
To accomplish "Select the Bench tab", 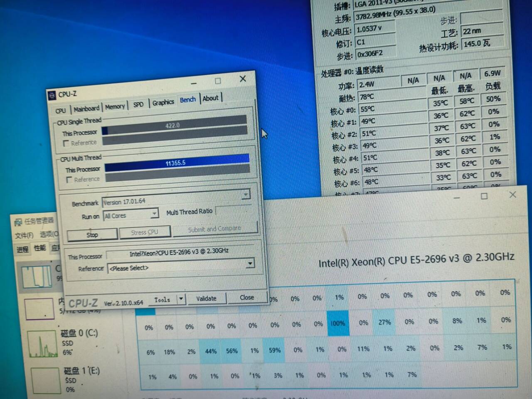I will click(187, 100).
